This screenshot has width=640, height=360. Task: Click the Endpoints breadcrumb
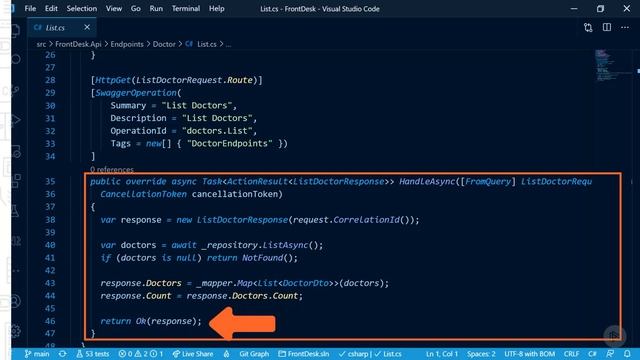click(x=127, y=44)
